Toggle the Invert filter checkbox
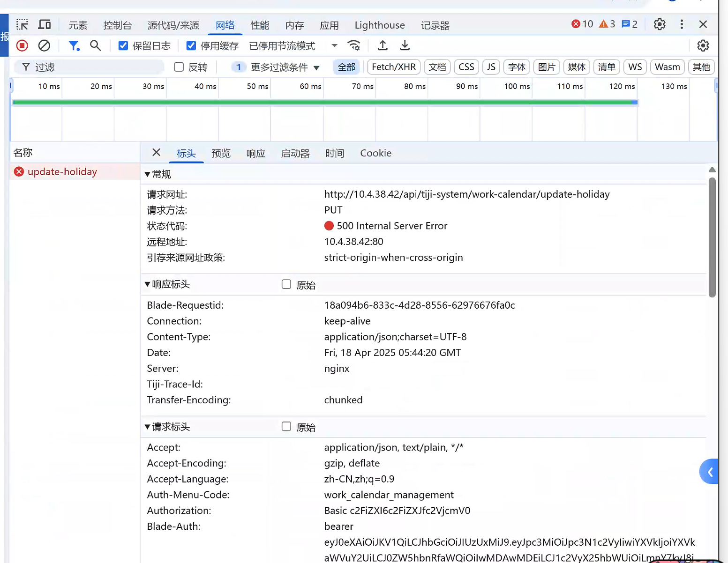Viewport: 728px width, 563px height. 179,67
